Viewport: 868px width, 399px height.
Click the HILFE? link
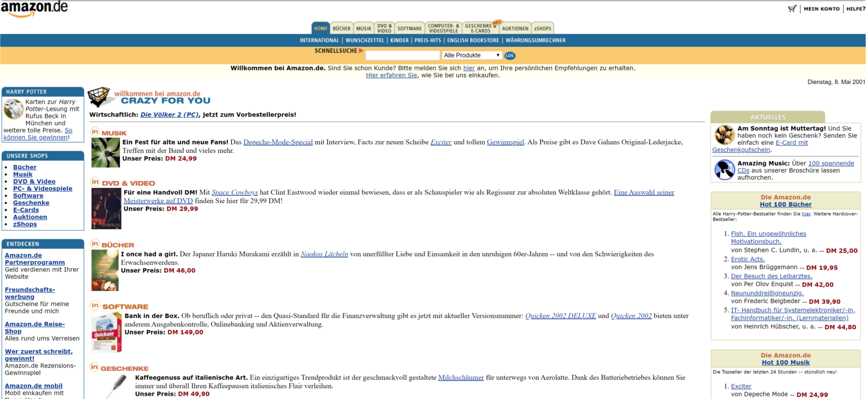[856, 9]
